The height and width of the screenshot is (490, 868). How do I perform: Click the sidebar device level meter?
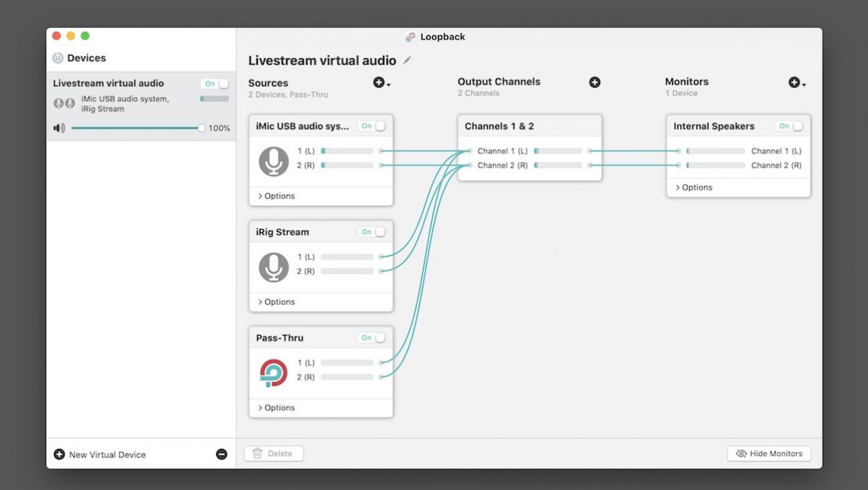[214, 99]
